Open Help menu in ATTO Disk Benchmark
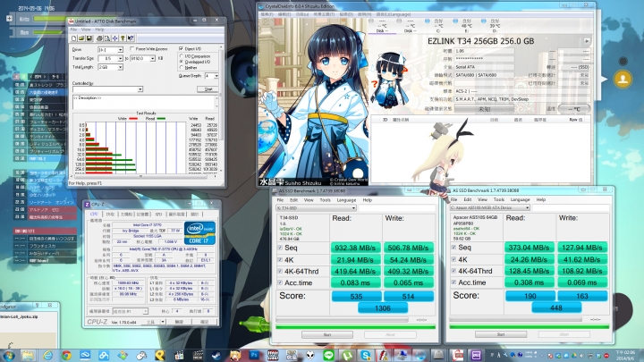644x362 pixels. (99, 29)
